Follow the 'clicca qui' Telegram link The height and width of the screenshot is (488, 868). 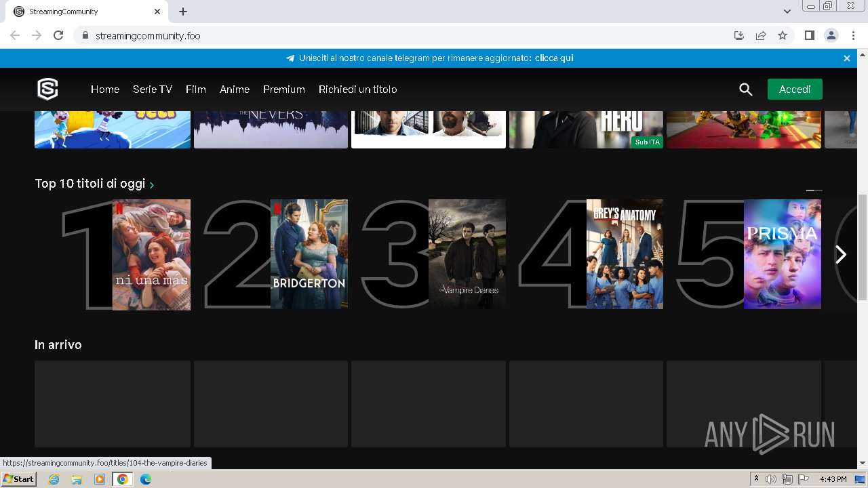pos(554,58)
